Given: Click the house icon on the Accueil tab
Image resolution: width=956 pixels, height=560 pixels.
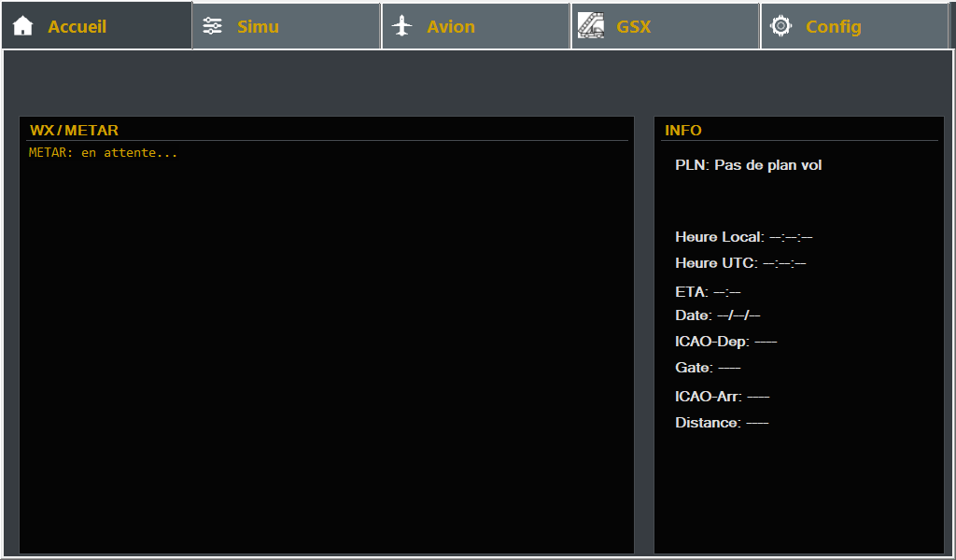Looking at the screenshot, I should (x=23, y=26).
